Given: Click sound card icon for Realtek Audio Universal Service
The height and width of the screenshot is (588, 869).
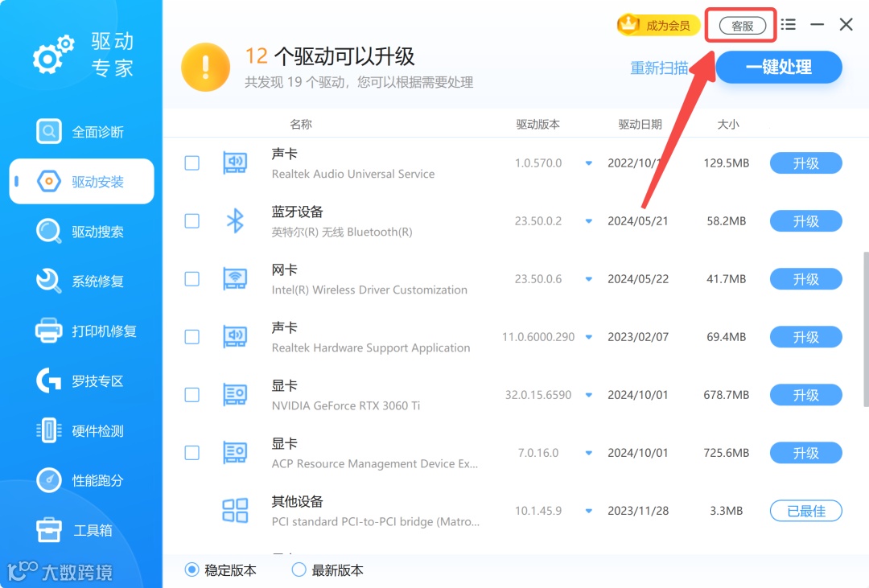Looking at the screenshot, I should tap(235, 163).
